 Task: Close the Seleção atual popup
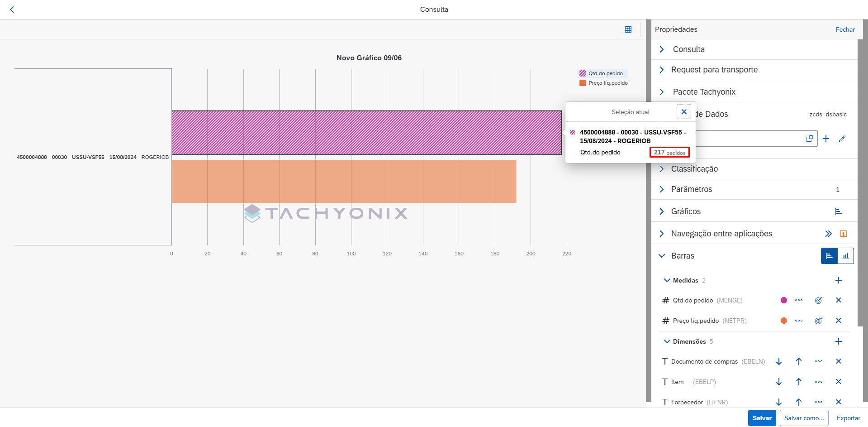click(x=683, y=112)
